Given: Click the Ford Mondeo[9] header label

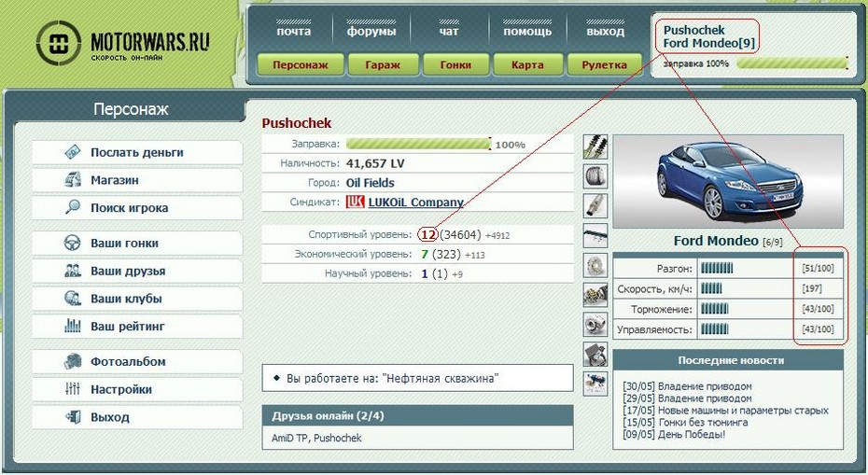Looking at the screenshot, I should 709,43.
